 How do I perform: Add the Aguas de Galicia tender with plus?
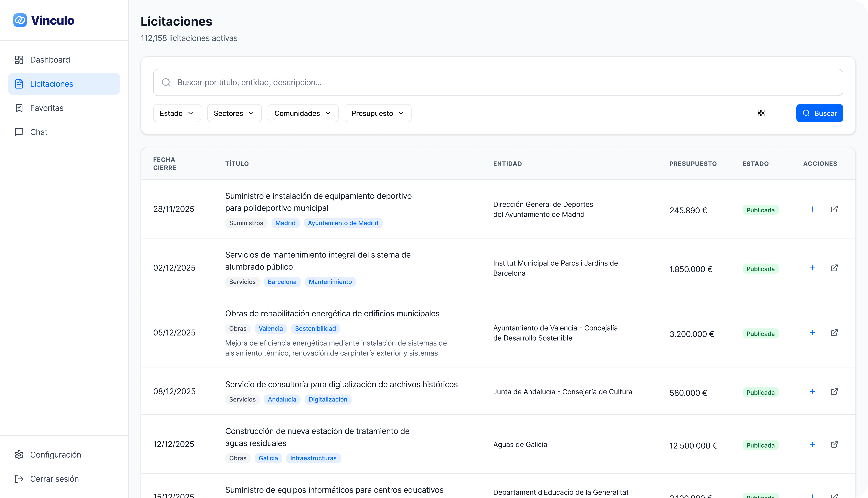812,444
